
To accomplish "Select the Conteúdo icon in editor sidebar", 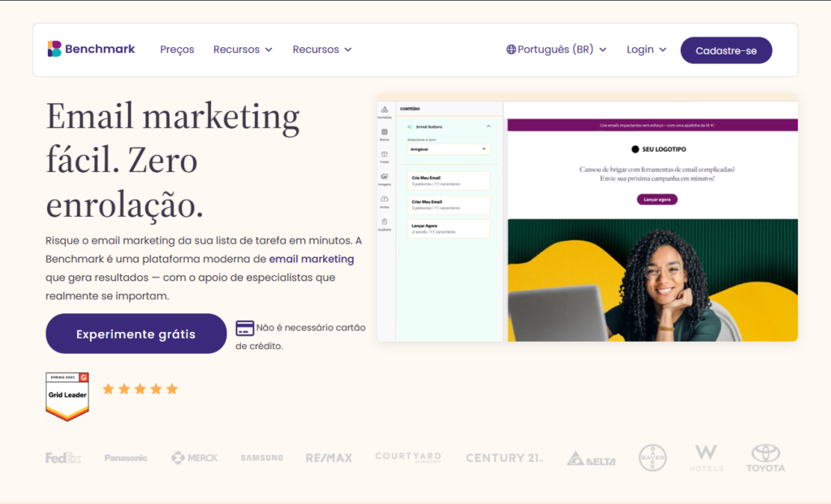I will (385, 111).
